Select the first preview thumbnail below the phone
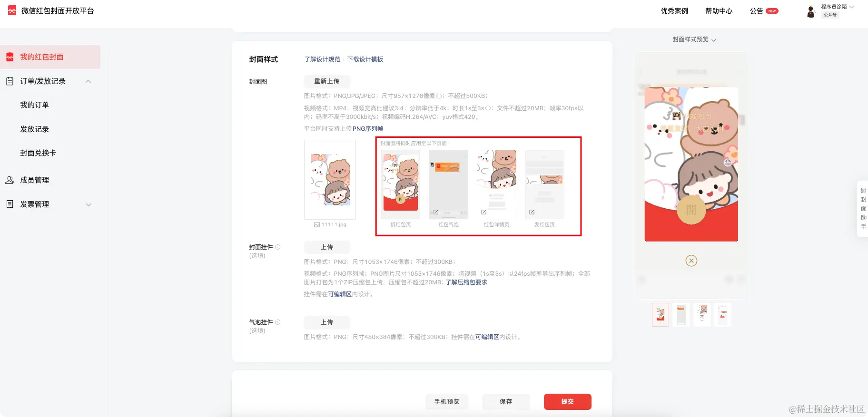This screenshot has height=417, width=868. pyautogui.click(x=661, y=315)
